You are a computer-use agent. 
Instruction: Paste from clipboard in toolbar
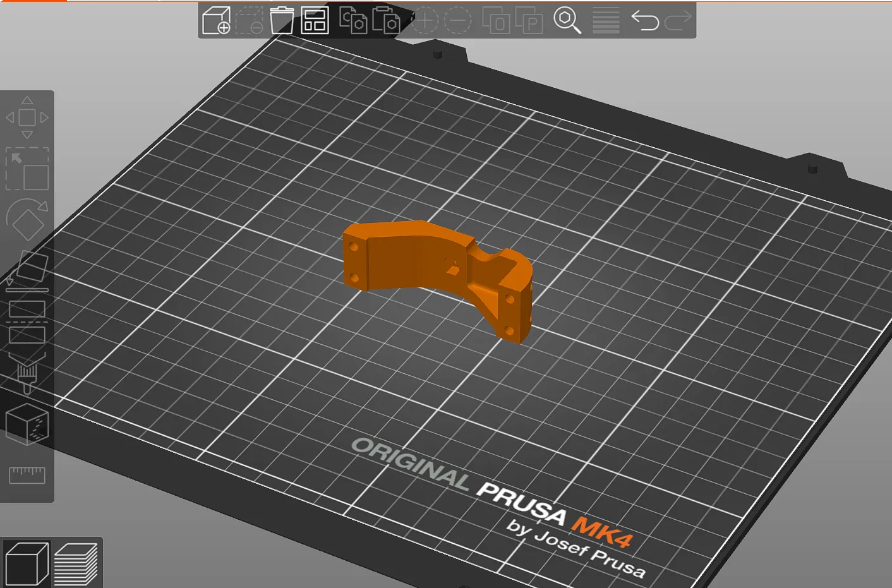pyautogui.click(x=386, y=20)
